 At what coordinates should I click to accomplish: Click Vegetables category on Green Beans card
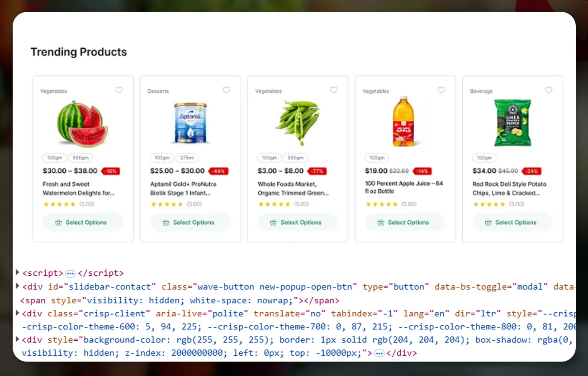point(269,91)
